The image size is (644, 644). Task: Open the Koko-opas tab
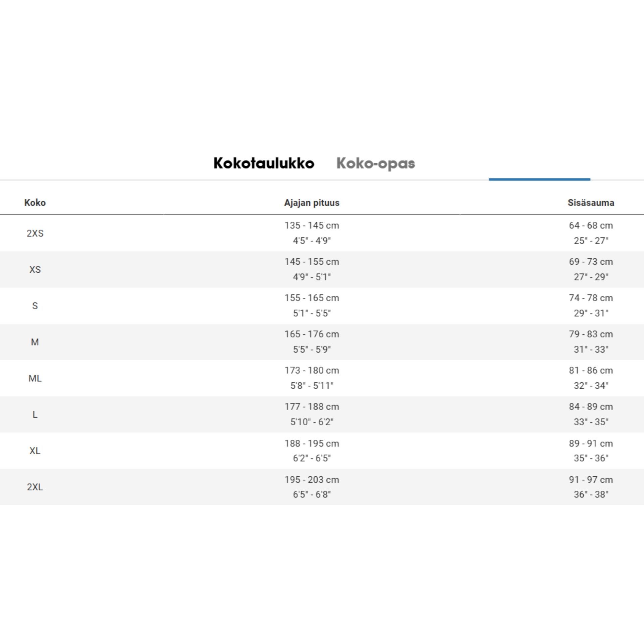[x=376, y=163]
